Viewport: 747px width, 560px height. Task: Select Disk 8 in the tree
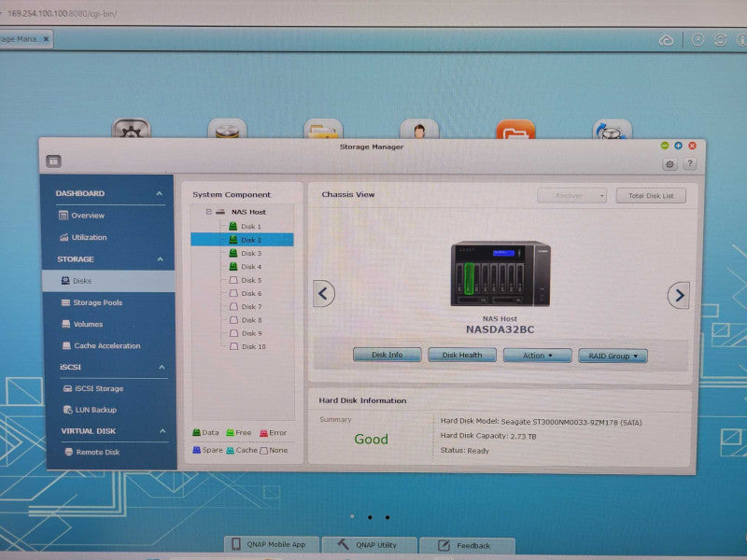pyautogui.click(x=246, y=320)
